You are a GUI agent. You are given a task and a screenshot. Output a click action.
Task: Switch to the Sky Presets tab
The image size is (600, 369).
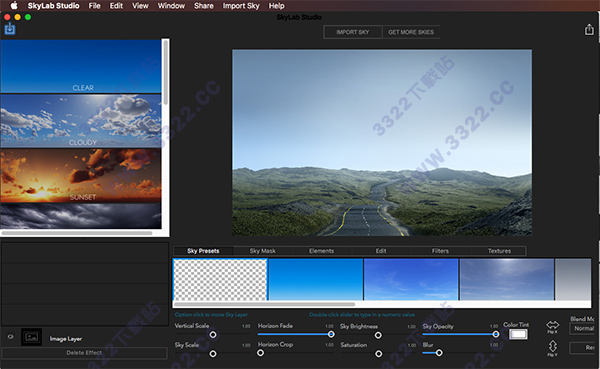tap(203, 251)
